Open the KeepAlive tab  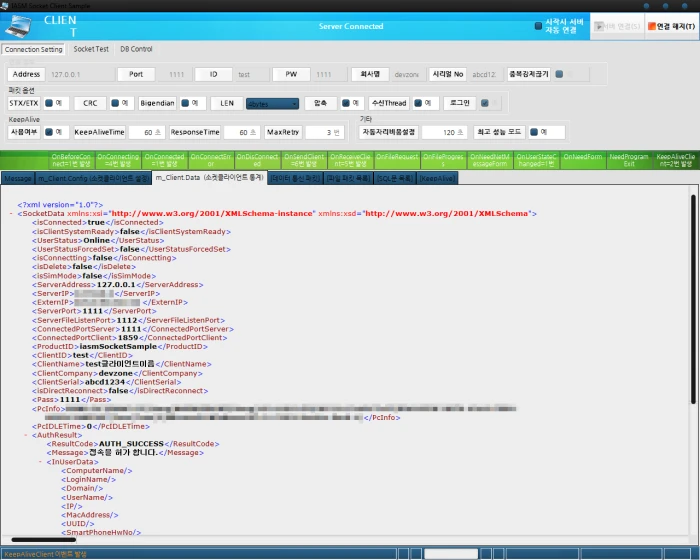tap(438, 179)
